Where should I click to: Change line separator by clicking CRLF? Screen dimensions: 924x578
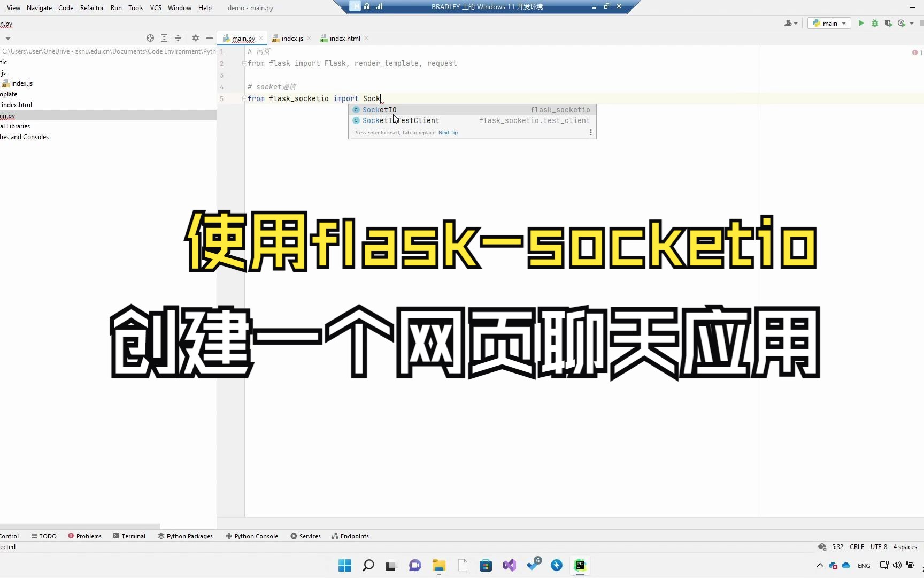[x=857, y=546]
